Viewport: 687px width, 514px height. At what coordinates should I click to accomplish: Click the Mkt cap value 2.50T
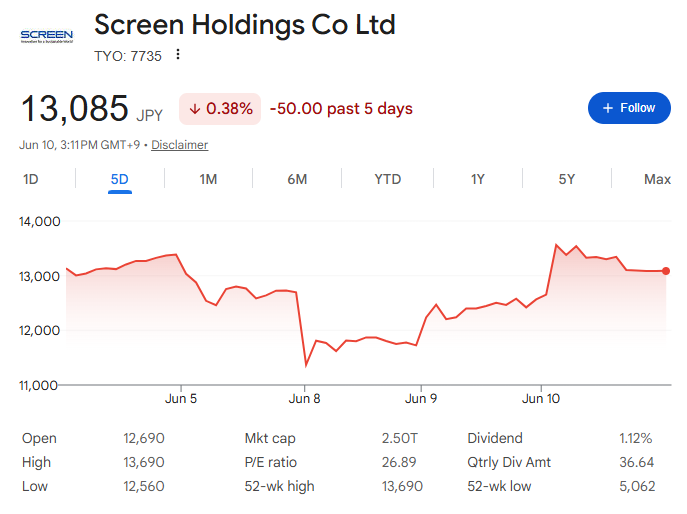point(400,438)
